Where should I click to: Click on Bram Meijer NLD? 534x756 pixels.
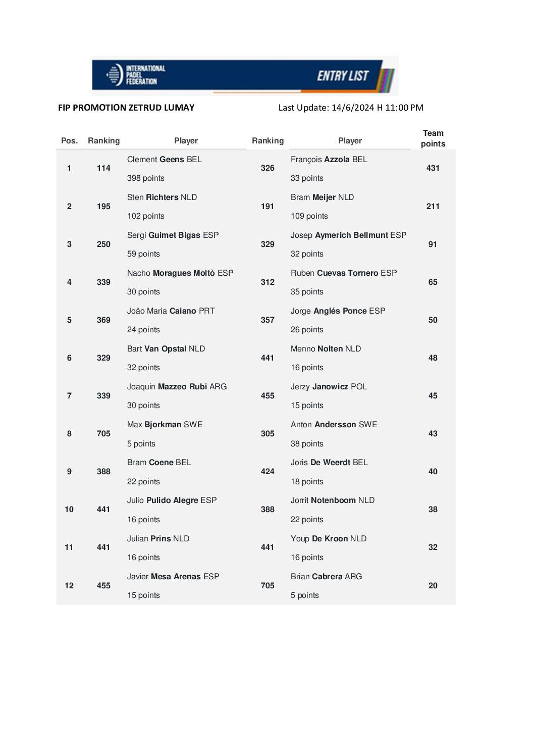pos(322,197)
